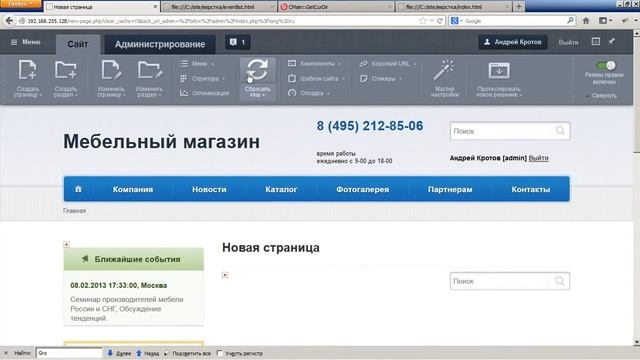Open a new browser tab with plus
This screenshot has width=640, height=360.
[519, 7]
